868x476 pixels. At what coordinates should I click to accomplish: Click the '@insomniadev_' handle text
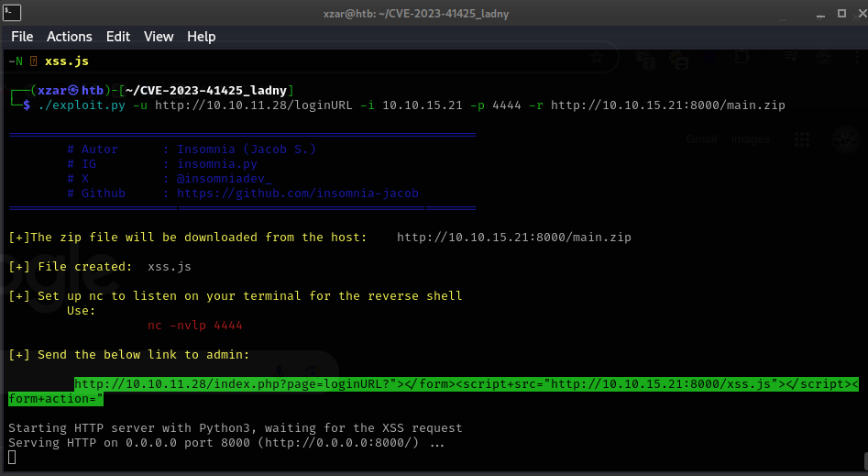click(x=225, y=179)
